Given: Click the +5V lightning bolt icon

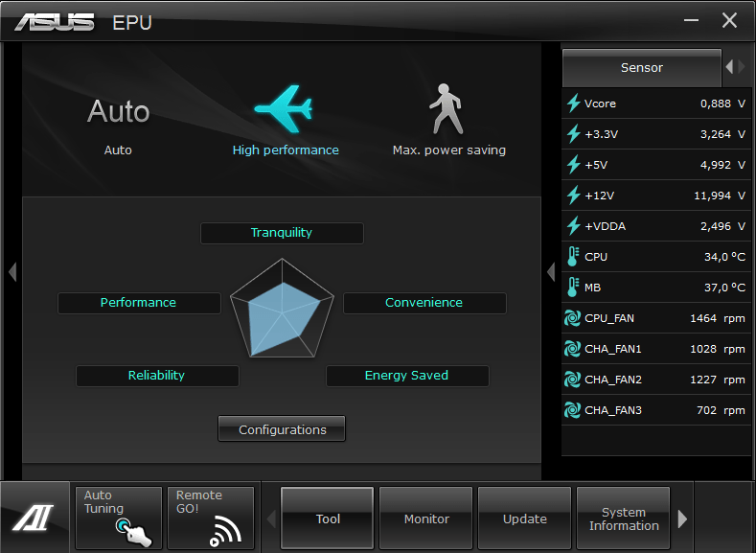Looking at the screenshot, I should pyautogui.click(x=573, y=165).
